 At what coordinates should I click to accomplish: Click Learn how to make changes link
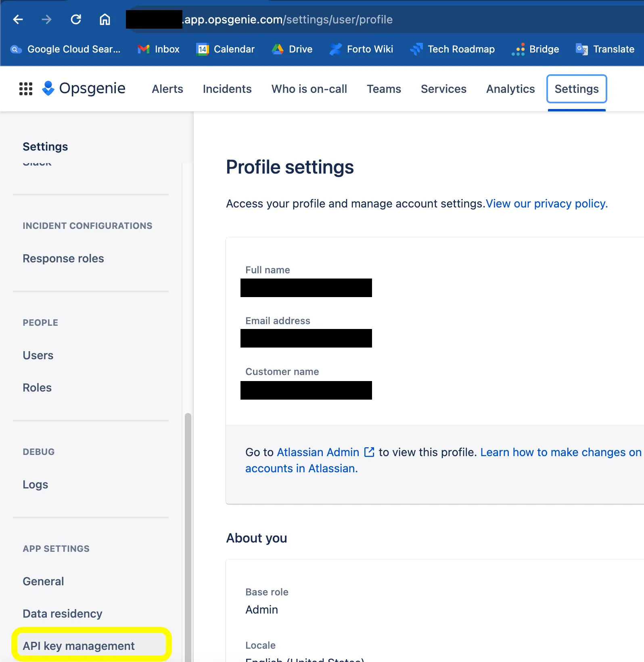561,452
